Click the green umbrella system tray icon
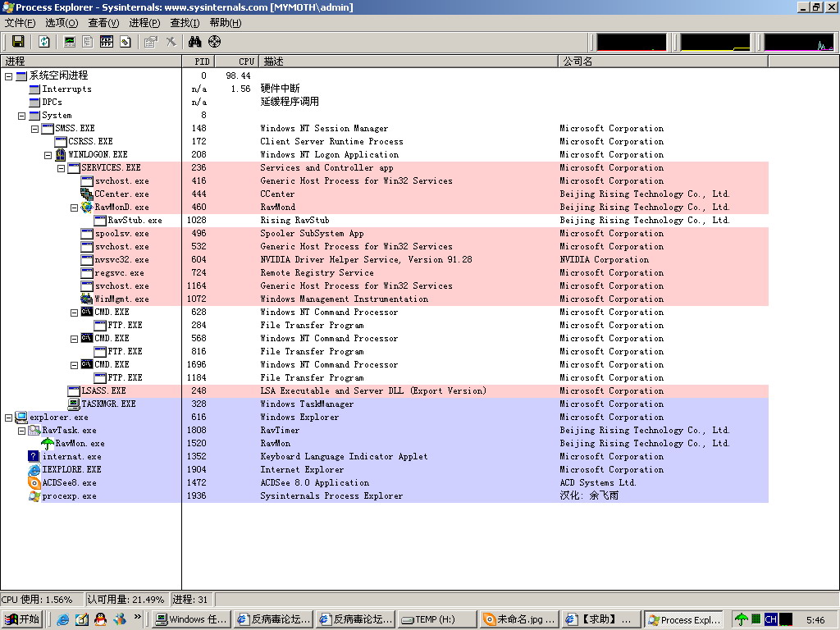 click(742, 619)
